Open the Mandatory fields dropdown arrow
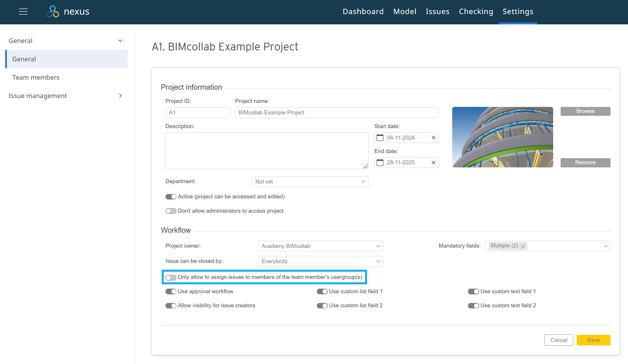The width and height of the screenshot is (628, 364). [605, 246]
